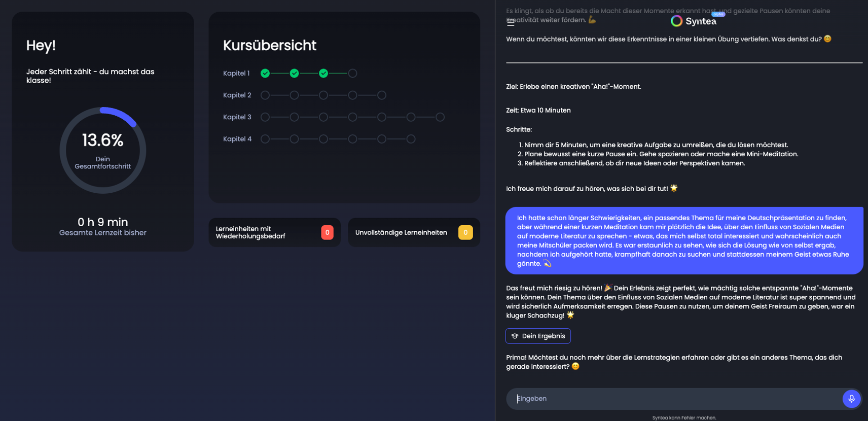Open Lerneinheiten mit Wiederholungsbedarf card
868x421 pixels.
[274, 232]
